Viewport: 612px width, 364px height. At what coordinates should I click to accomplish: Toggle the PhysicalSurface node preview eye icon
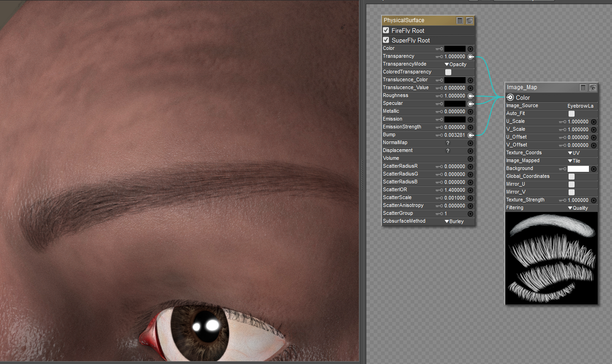coord(469,20)
